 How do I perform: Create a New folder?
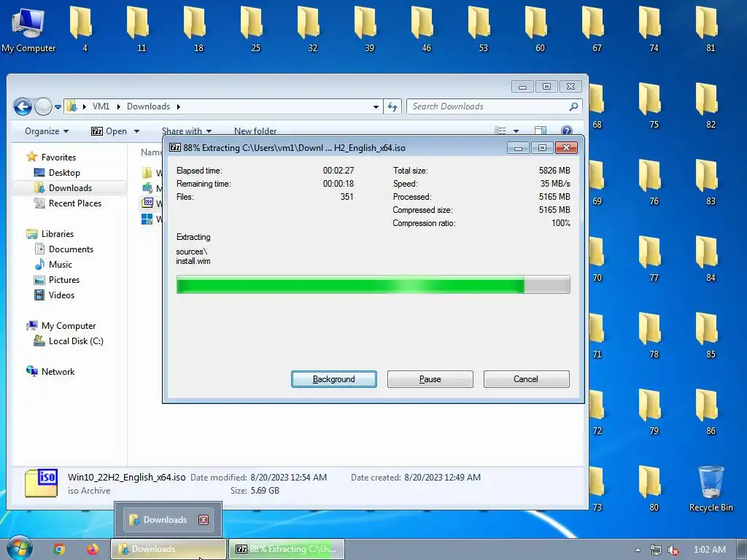[x=255, y=131]
